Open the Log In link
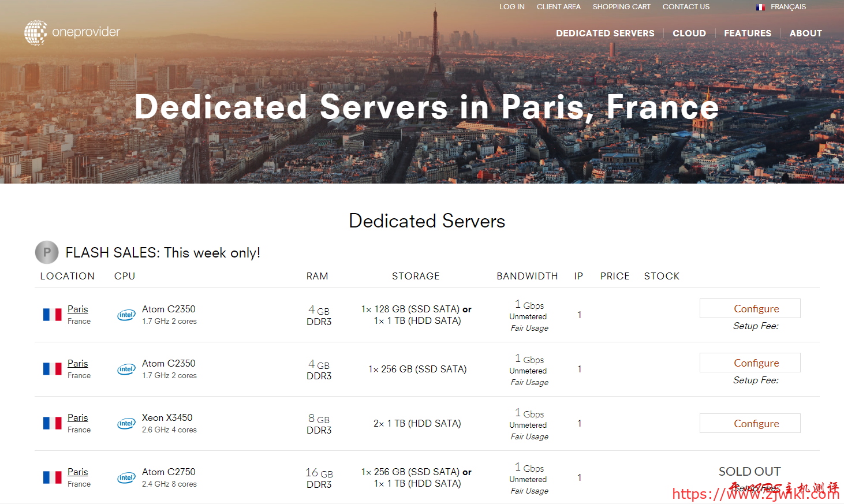844x504 pixels. pos(511,7)
